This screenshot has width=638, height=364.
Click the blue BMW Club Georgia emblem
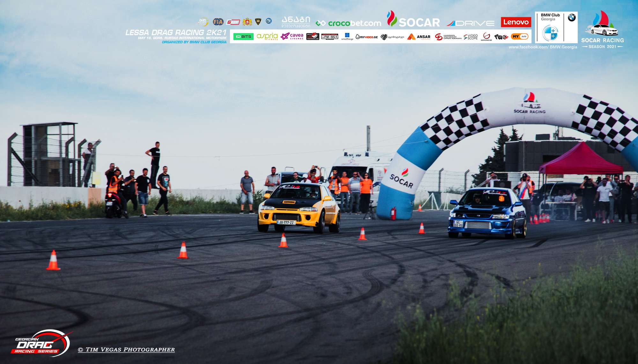click(x=550, y=33)
